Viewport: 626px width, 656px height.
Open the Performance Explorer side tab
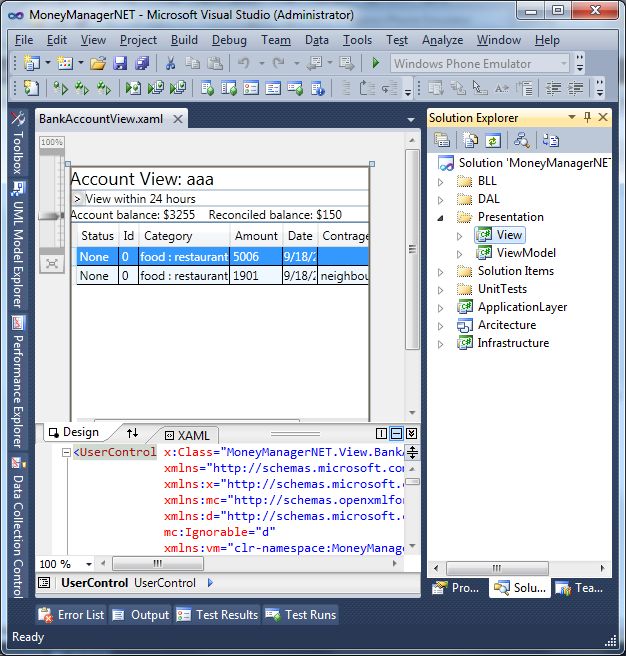(18, 382)
